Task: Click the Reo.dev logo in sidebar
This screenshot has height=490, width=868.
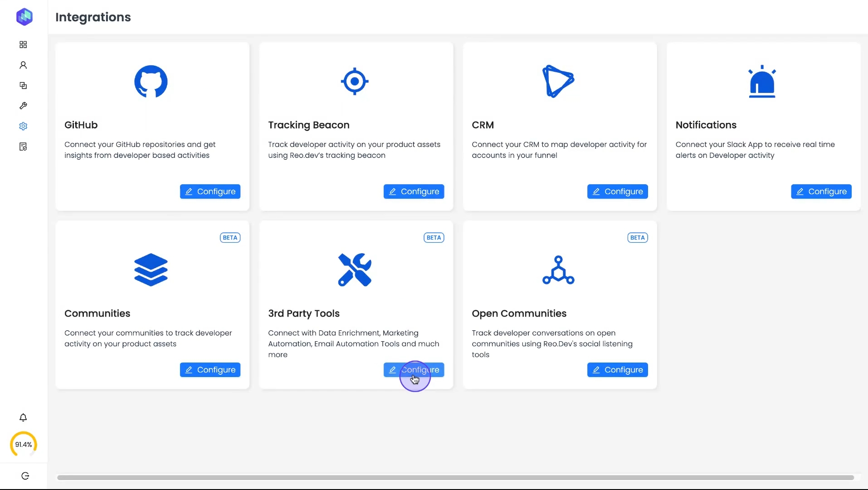Action: [24, 17]
